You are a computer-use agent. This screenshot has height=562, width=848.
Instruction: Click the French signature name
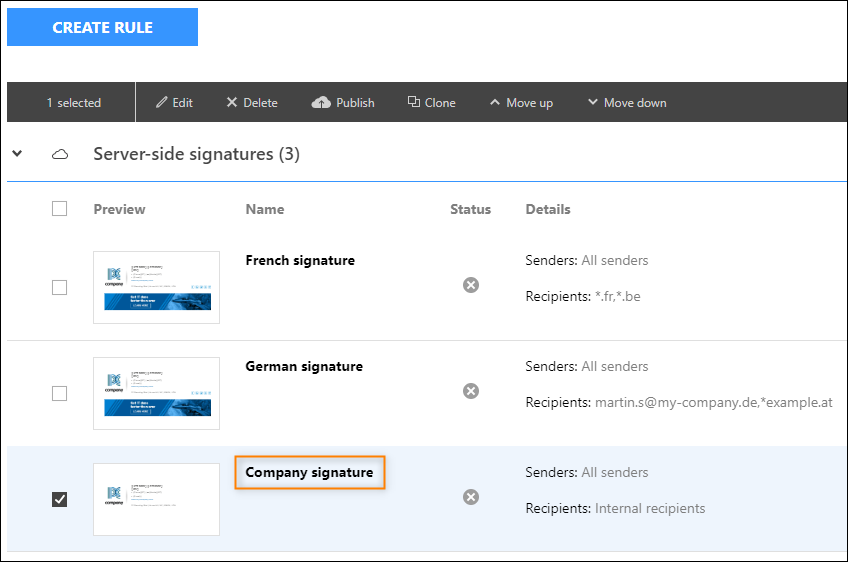[x=300, y=261]
